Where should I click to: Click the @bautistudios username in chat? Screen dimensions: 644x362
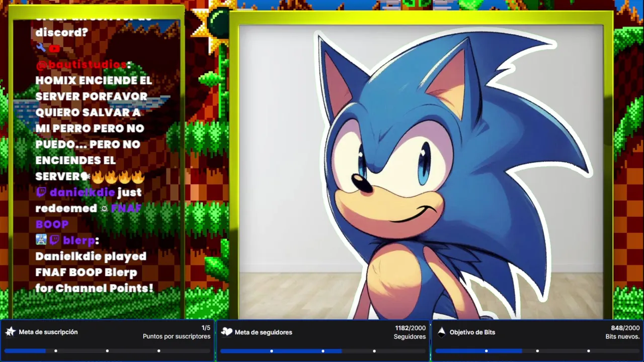[81, 65]
